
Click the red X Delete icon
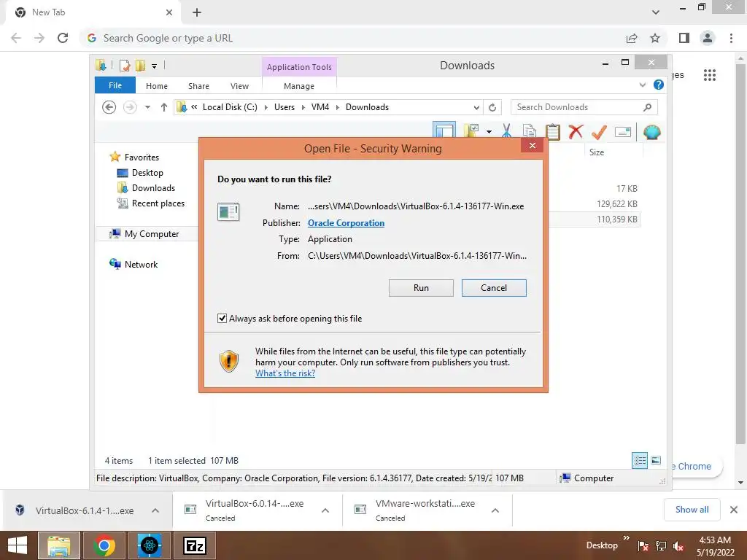[576, 131]
